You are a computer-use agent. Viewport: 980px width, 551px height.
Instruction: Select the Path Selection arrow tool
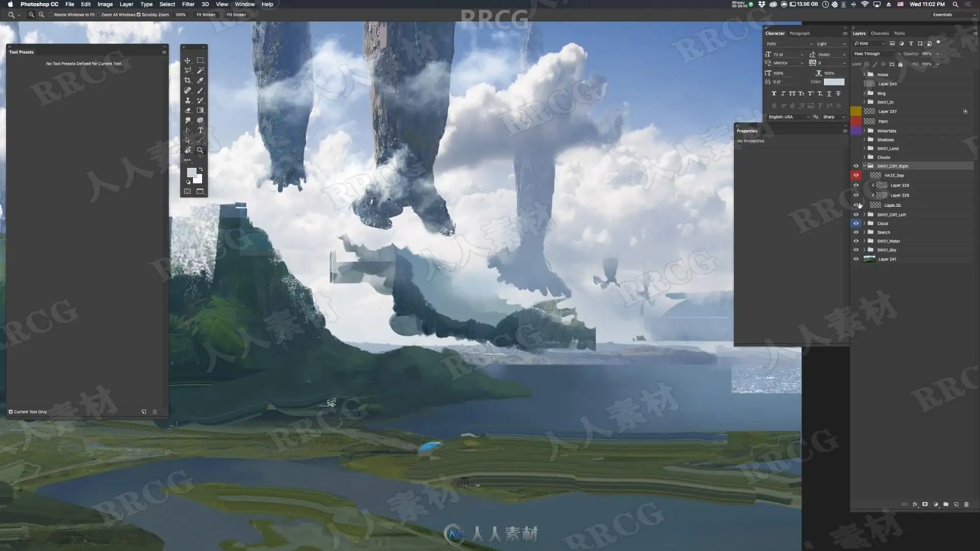(187, 140)
